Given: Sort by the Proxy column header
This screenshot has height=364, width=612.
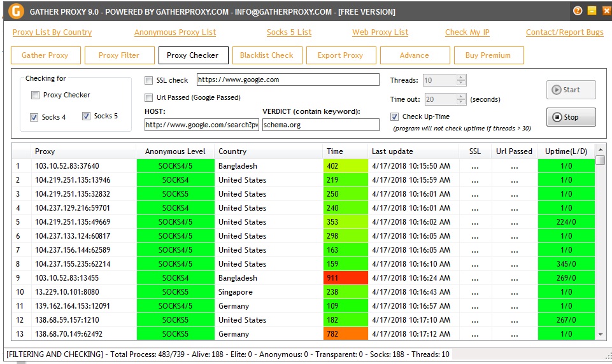Looking at the screenshot, I should pyautogui.click(x=83, y=151).
